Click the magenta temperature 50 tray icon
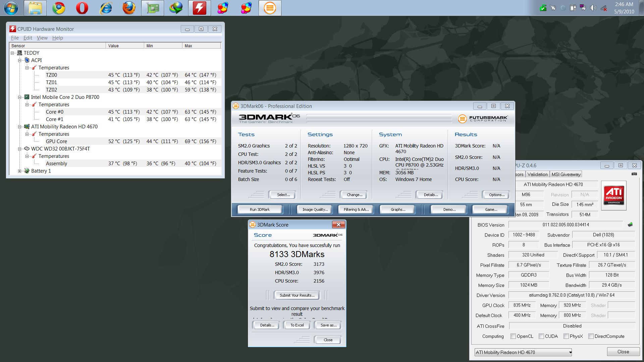Viewport: 644px width, 362px height. point(583,8)
